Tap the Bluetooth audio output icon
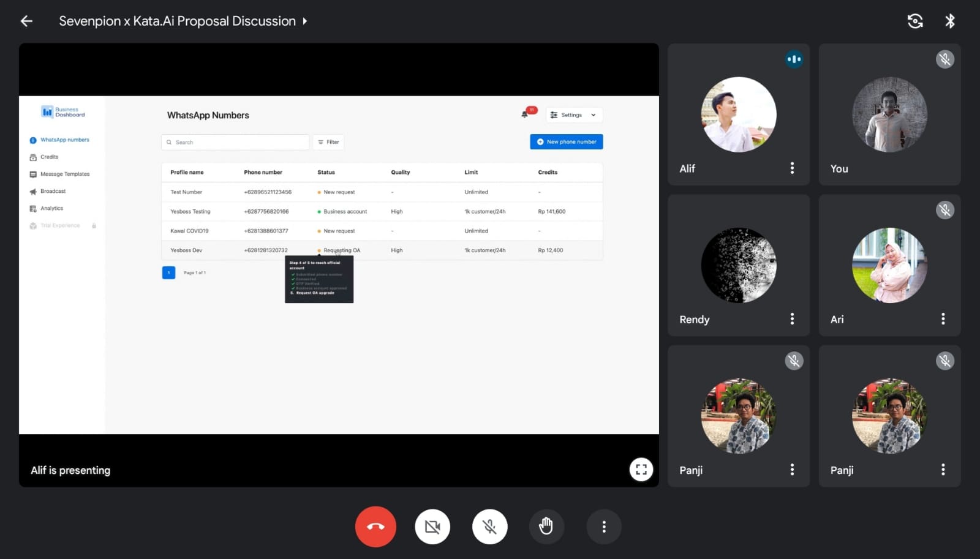 (x=950, y=21)
